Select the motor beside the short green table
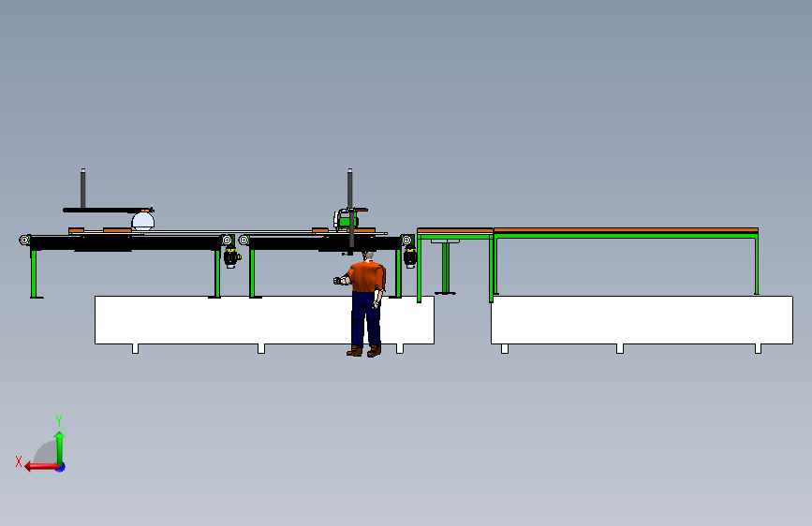Image resolution: width=812 pixels, height=526 pixels. 410,257
